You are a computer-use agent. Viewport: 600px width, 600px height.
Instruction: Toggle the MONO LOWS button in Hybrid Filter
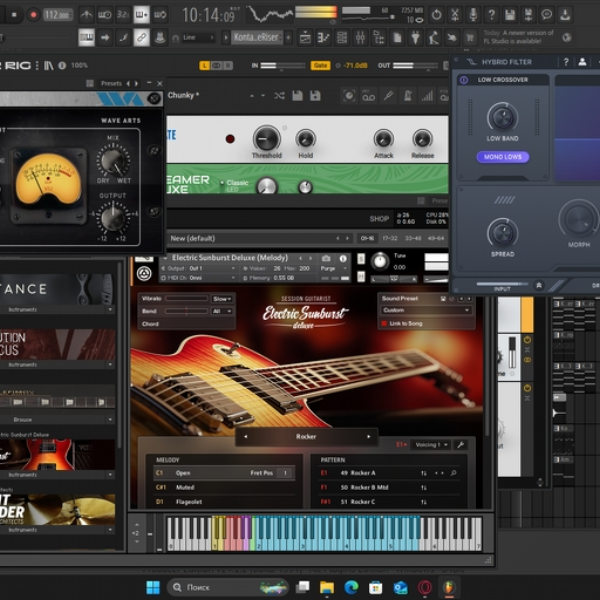click(503, 157)
